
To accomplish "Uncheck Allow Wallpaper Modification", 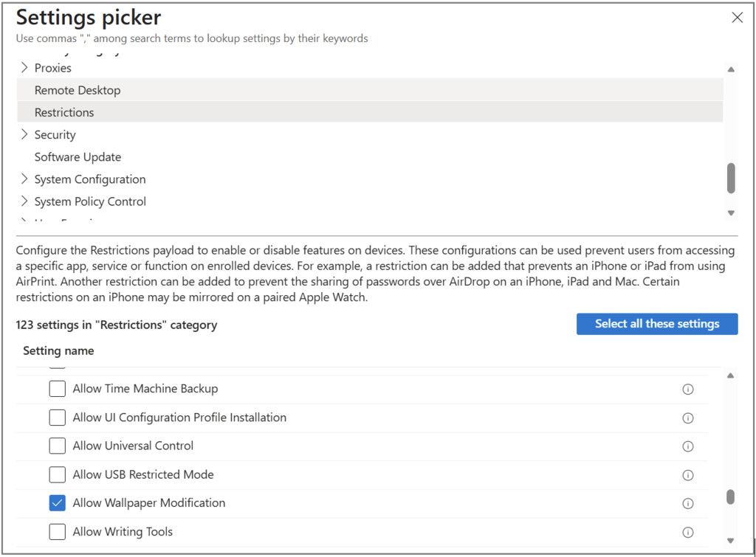I will coord(58,503).
